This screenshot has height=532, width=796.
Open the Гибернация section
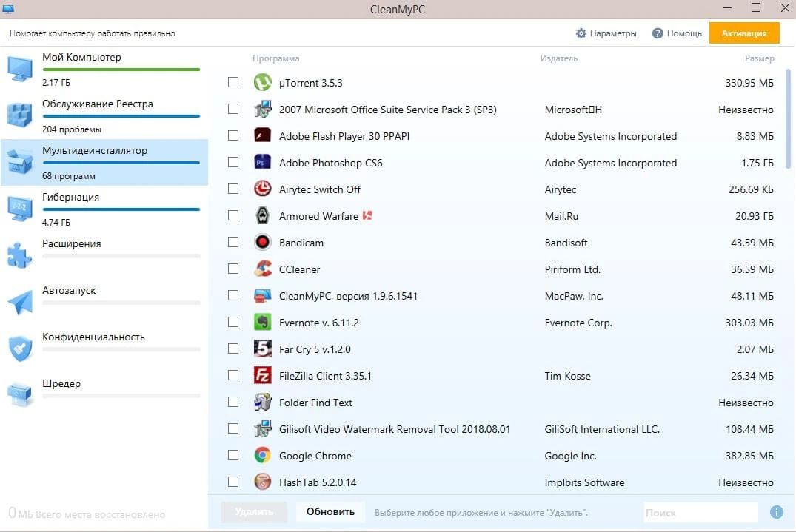point(104,209)
